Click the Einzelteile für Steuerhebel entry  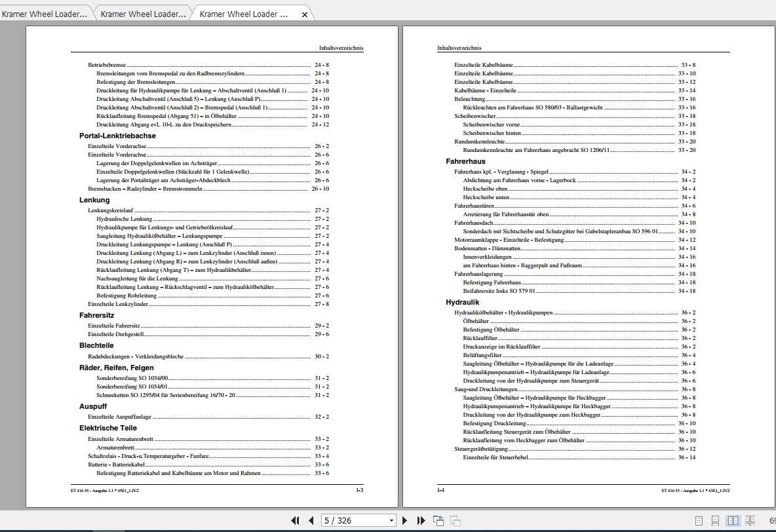[579, 457]
